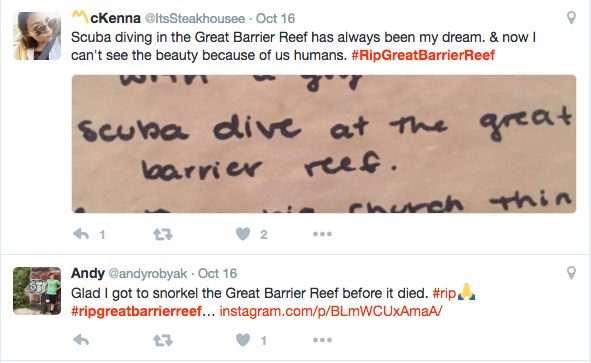
Task: Follow the instagram.com link in Andy's tweet
Action: pos(331,311)
